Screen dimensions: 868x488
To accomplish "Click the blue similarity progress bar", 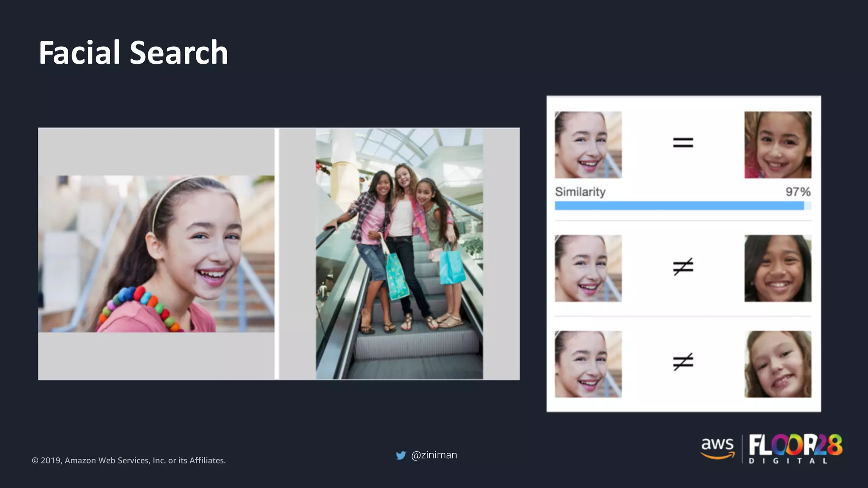I will 683,206.
